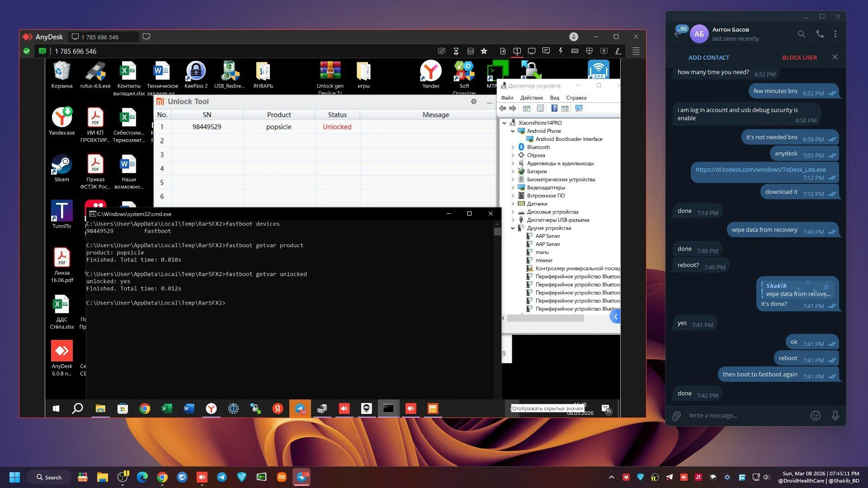This screenshot has height=488, width=868.
Task: Open the Действие menu in Device Manager
Action: pyautogui.click(x=532, y=98)
